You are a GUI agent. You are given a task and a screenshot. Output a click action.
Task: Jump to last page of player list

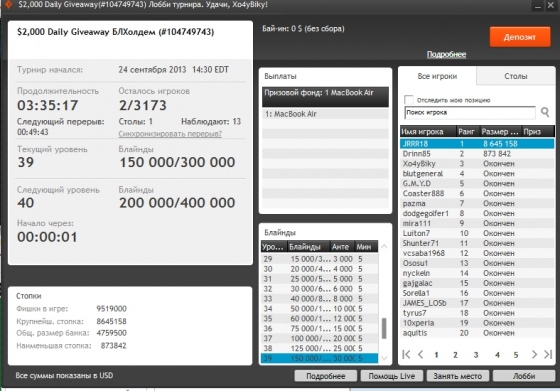pyautogui.click(x=548, y=354)
